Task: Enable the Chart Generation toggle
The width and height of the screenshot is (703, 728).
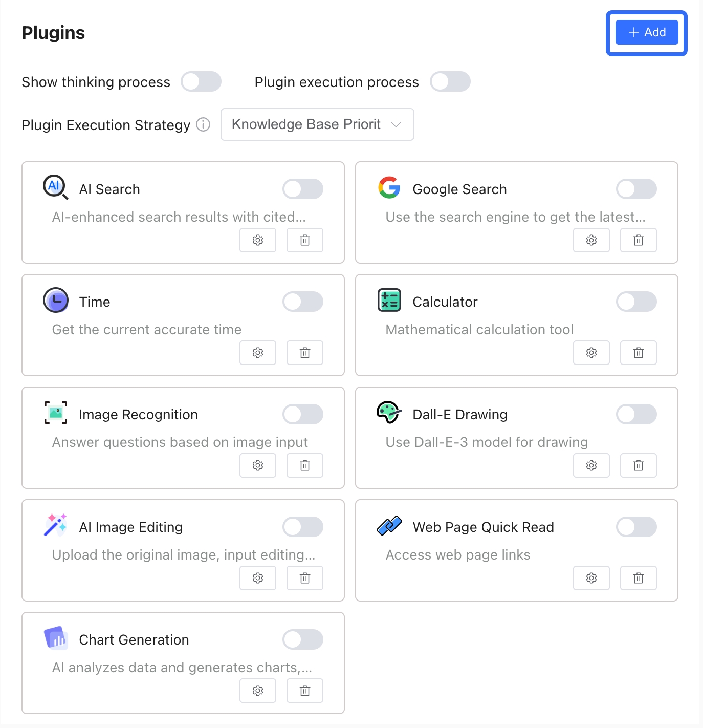Action: [x=303, y=639]
